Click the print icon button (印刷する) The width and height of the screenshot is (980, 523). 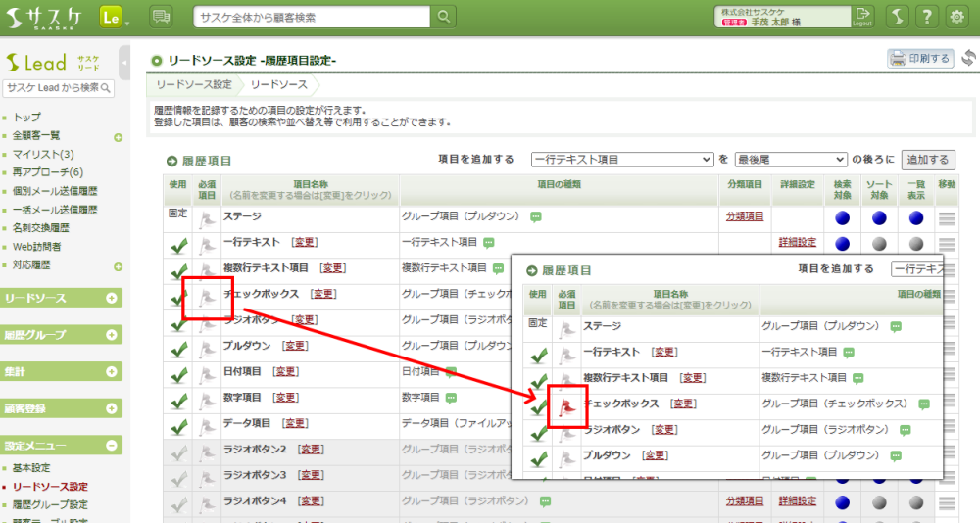(919, 59)
